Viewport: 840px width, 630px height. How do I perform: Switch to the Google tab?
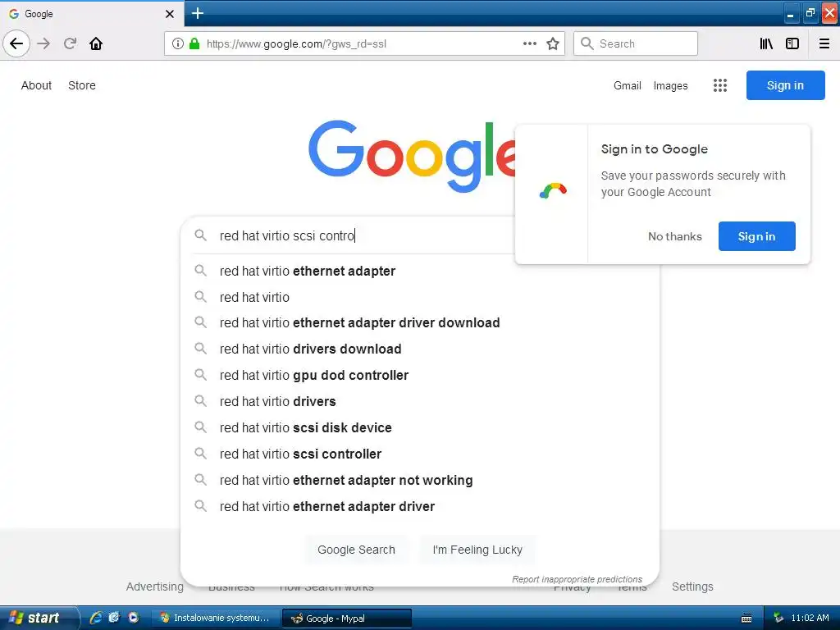[92, 14]
